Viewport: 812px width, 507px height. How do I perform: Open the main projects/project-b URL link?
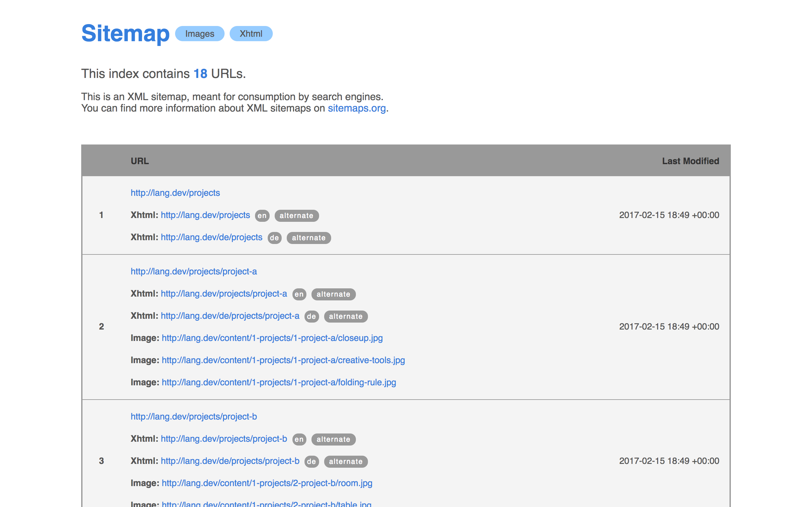tap(193, 416)
